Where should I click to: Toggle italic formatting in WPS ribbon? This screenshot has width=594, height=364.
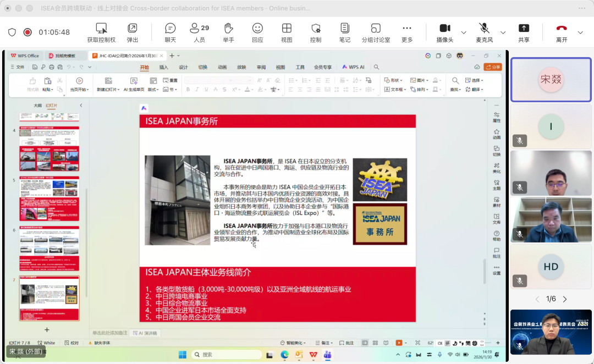click(197, 90)
